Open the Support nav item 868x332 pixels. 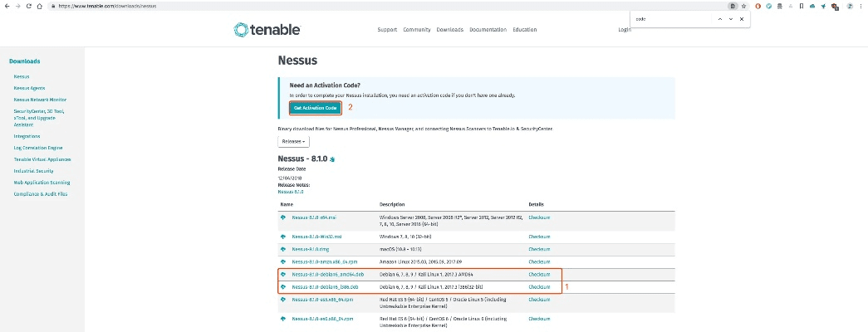pyautogui.click(x=387, y=30)
